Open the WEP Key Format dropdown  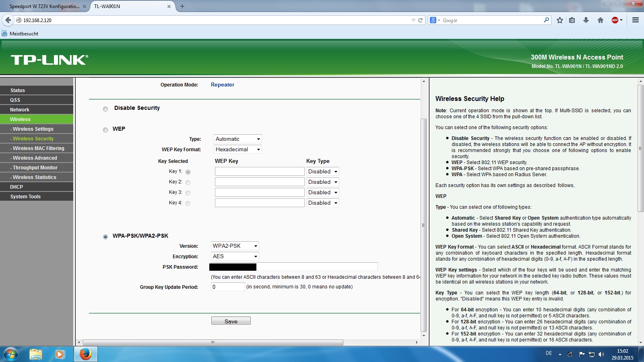coord(238,149)
